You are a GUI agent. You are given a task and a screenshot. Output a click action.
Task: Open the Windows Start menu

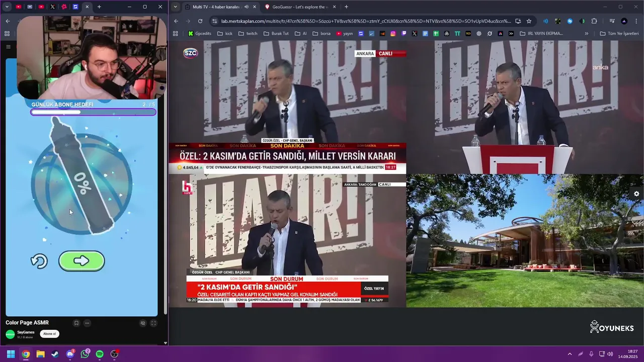point(11,354)
